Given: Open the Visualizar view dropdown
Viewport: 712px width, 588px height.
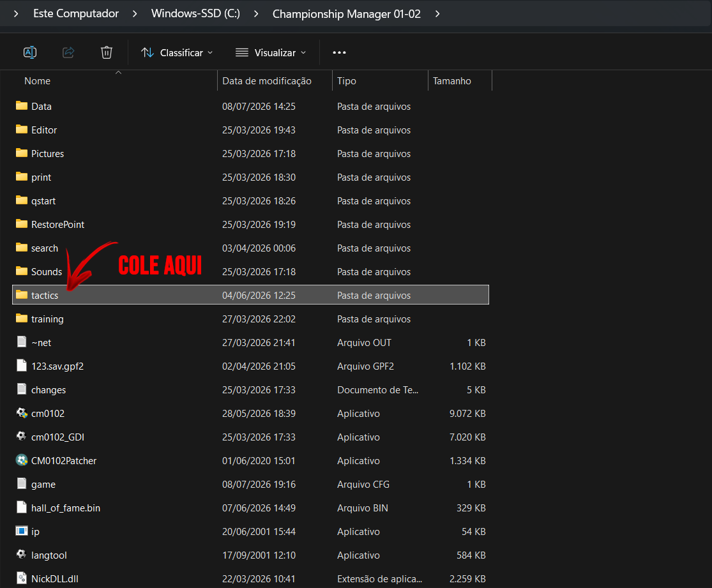Looking at the screenshot, I should tap(271, 52).
